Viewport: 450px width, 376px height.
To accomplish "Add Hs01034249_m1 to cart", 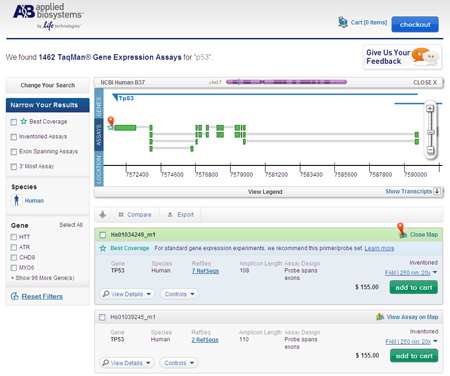I will point(414,287).
